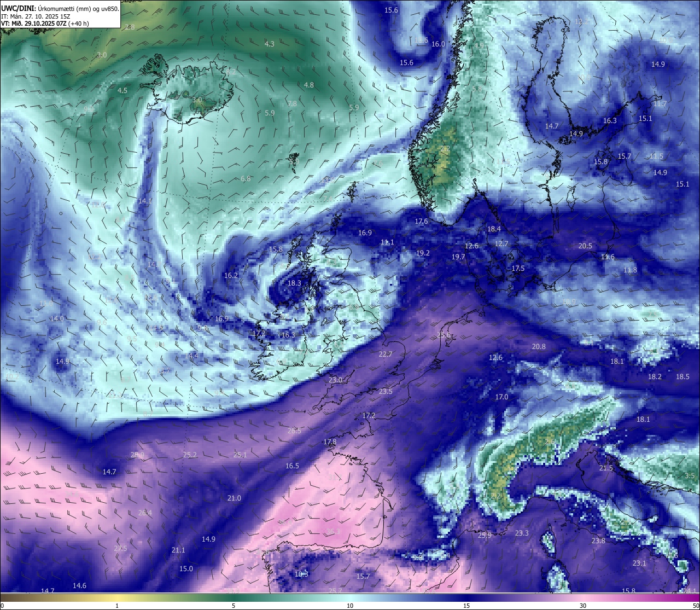The height and width of the screenshot is (610, 700).
Task: Select the 17.5 value over Denmark
Action: [x=518, y=268]
